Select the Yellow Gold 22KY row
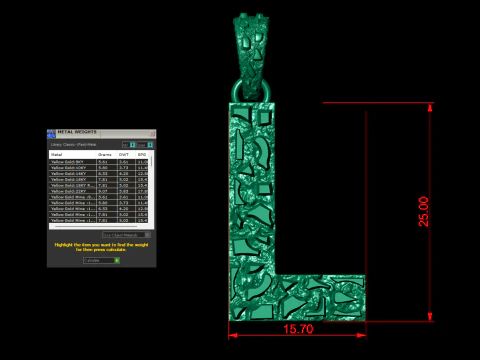The width and height of the screenshot is (480, 360). pos(99,191)
